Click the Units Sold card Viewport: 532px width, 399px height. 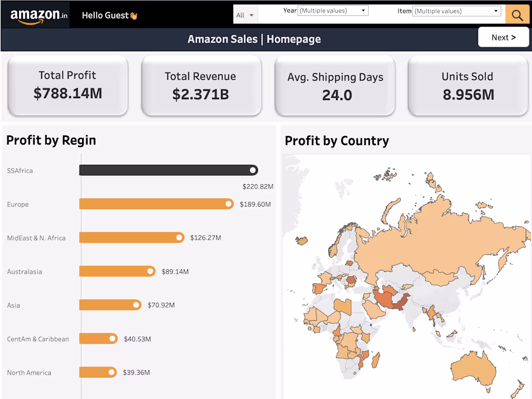[467, 86]
